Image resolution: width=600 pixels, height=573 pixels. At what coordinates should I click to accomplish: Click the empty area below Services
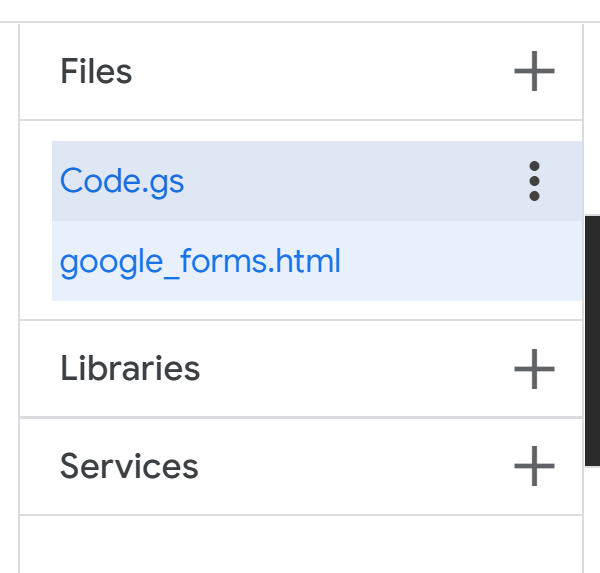pyautogui.click(x=301, y=544)
